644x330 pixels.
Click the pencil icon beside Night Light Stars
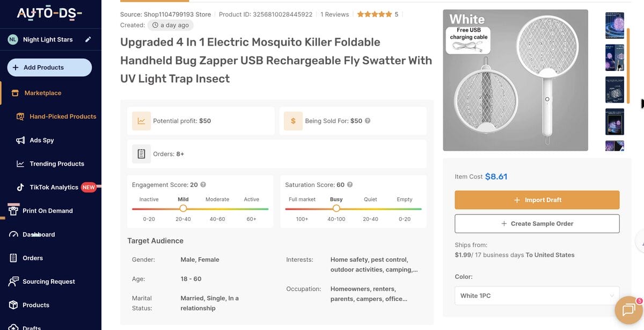coord(88,39)
